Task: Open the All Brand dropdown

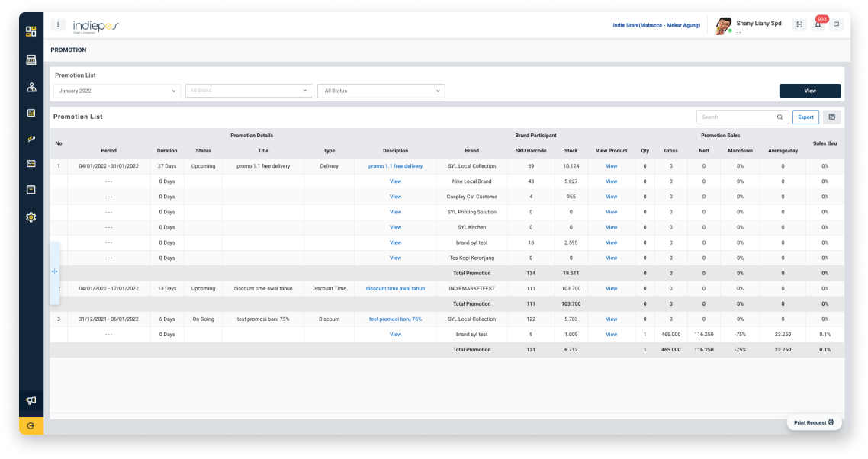Action: tap(249, 91)
